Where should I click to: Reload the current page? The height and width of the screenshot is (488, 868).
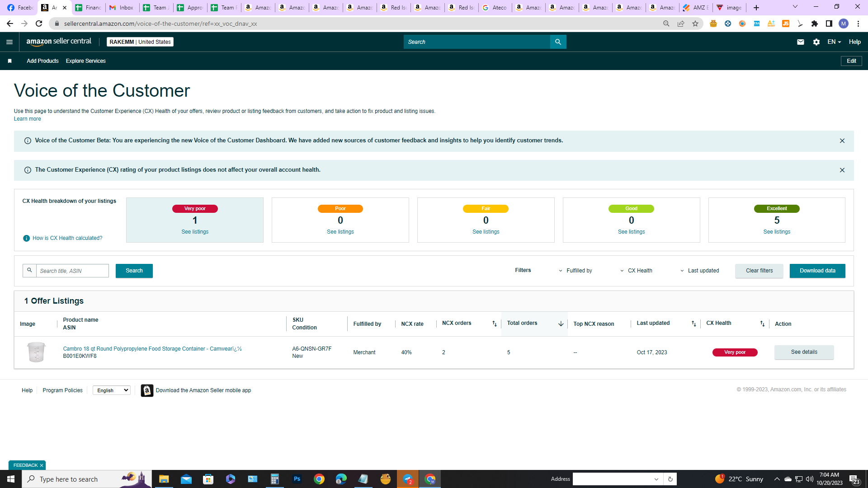pos(39,23)
